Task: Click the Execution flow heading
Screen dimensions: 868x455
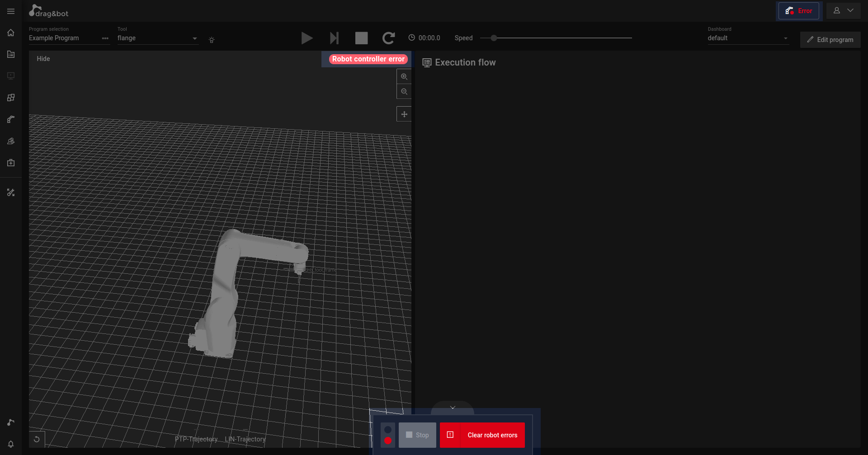Action: (465, 63)
